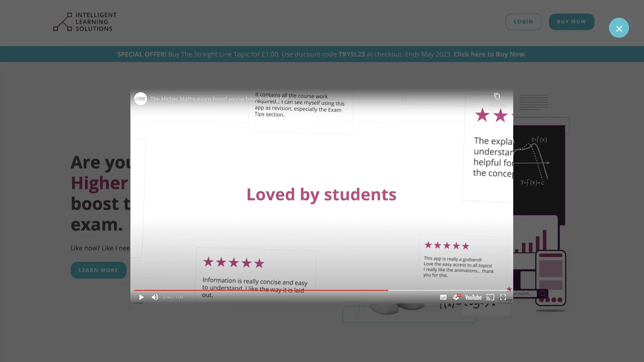Click the LOGIN button
Image resolution: width=644 pixels, height=362 pixels.
tap(523, 22)
